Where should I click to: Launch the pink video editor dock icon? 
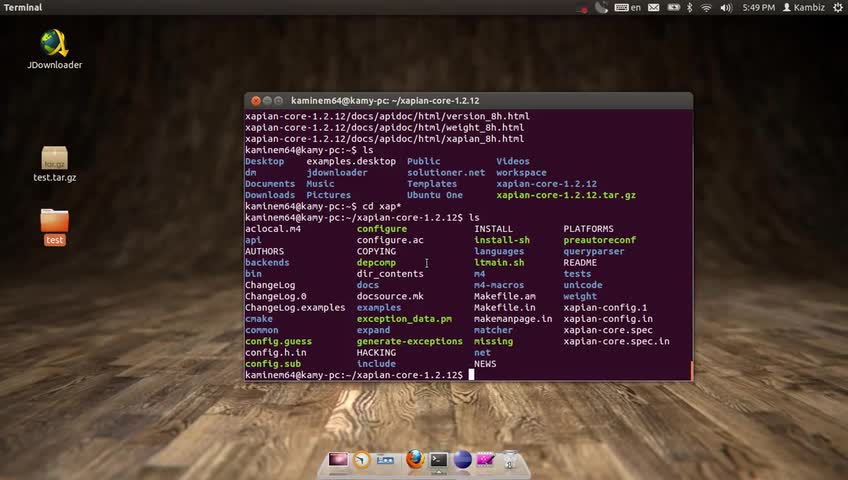point(486,460)
